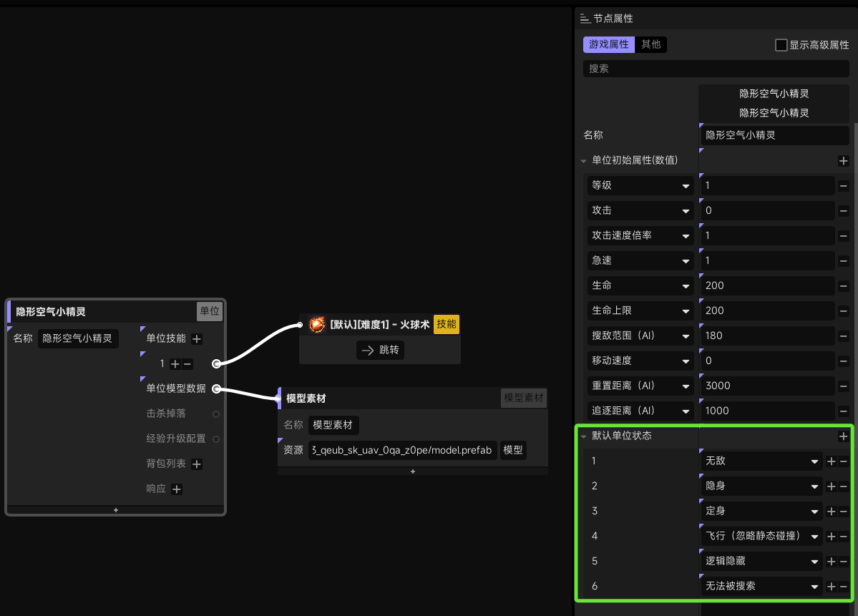The height and width of the screenshot is (616, 858).
Task: Click the 火球术 fireball skill icon
Action: tap(317, 324)
